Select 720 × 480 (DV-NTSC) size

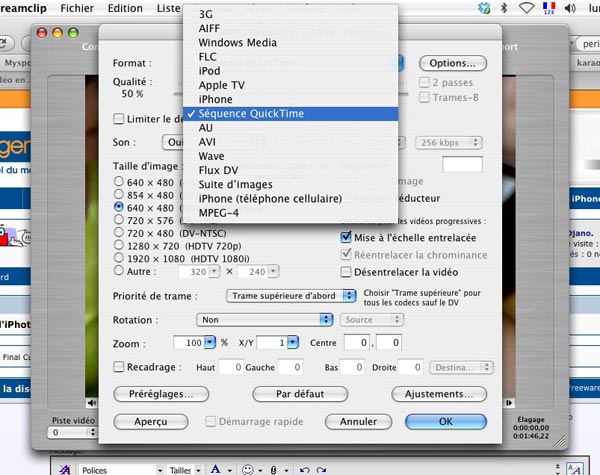(119, 232)
